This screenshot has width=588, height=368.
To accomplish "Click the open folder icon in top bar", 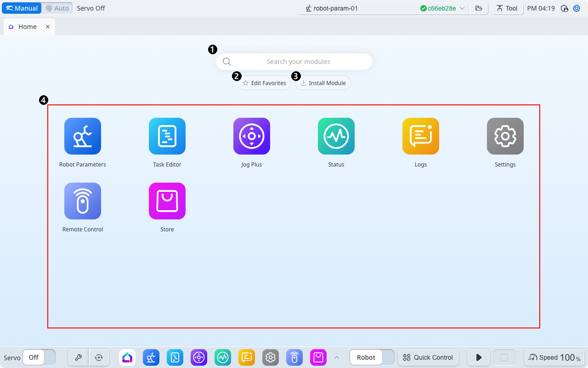I will [x=479, y=8].
